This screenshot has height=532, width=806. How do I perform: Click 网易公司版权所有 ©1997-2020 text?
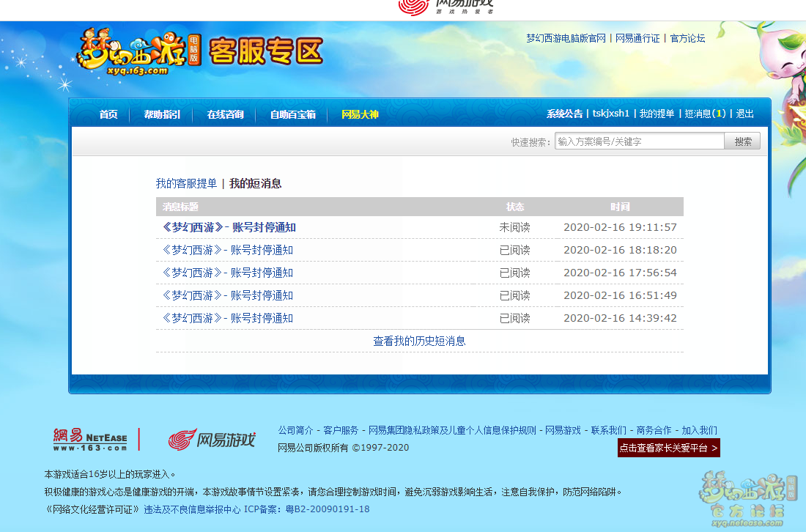(x=343, y=448)
